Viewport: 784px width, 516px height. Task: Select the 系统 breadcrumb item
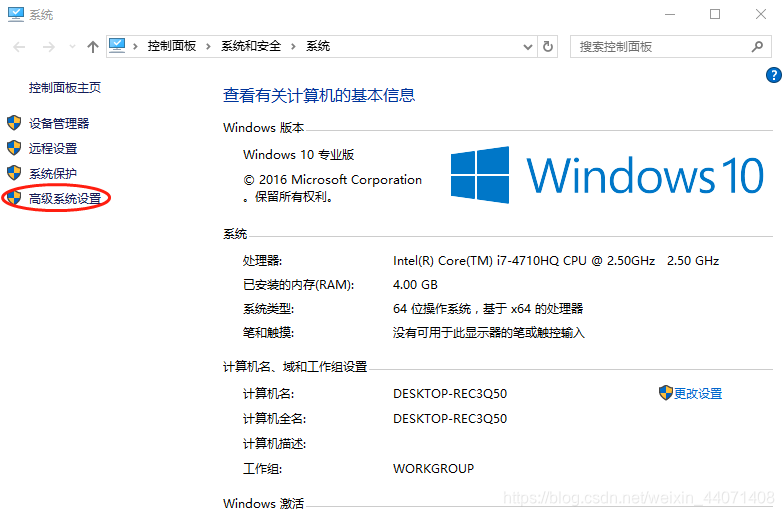(x=318, y=46)
